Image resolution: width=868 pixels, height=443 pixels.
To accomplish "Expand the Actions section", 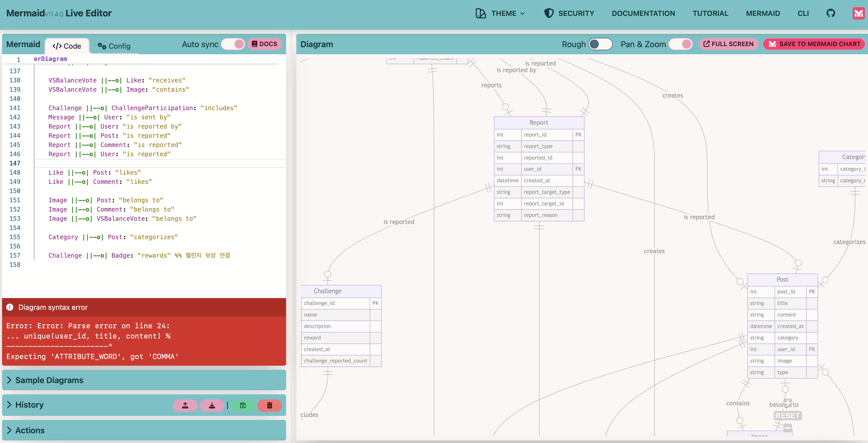I will pyautogui.click(x=30, y=430).
